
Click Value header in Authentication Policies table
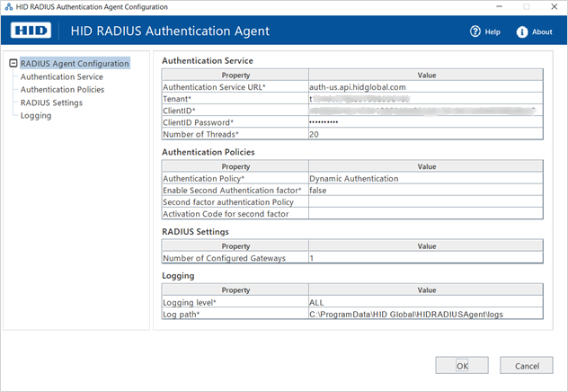[x=426, y=166]
